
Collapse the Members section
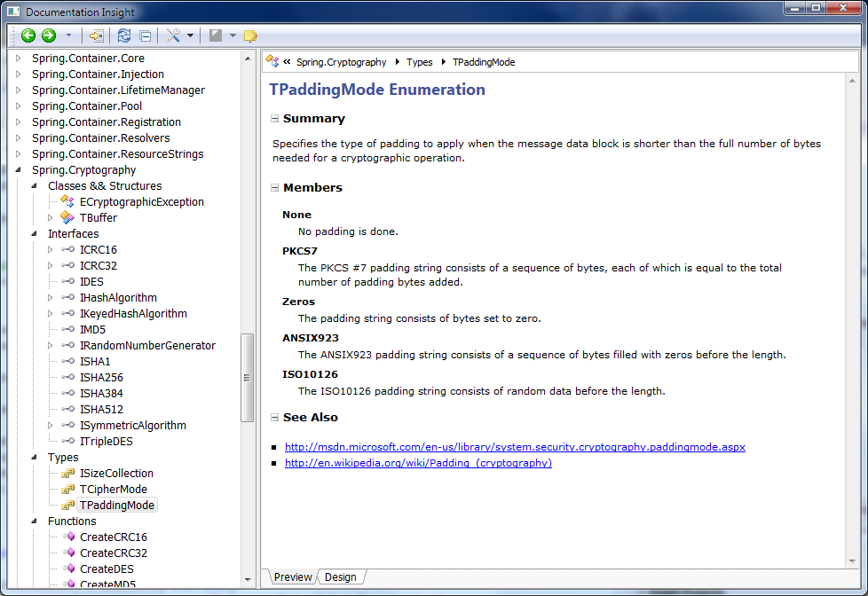[x=274, y=188]
